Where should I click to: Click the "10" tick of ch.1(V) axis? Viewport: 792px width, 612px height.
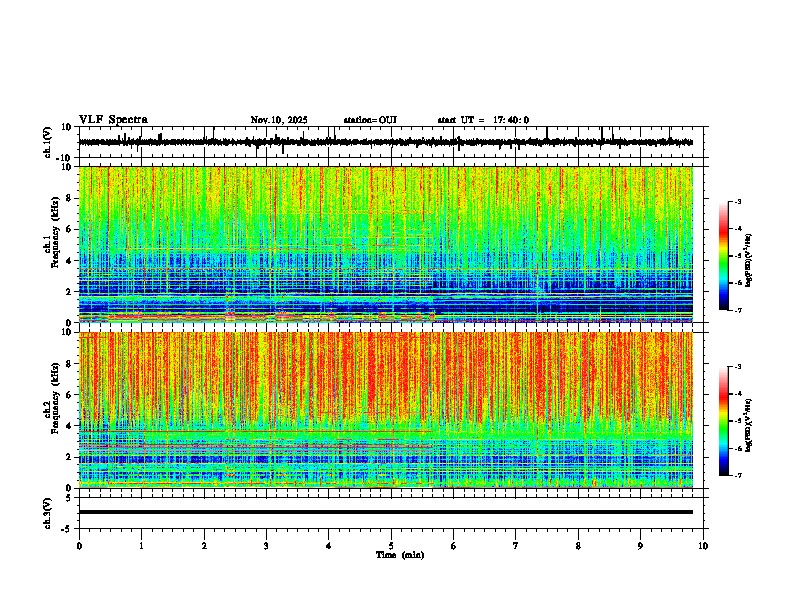67,127
